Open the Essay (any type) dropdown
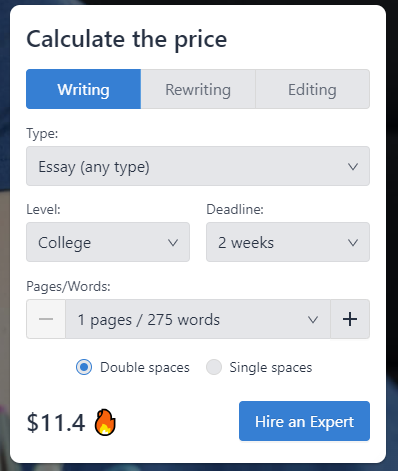The width and height of the screenshot is (398, 471). 198,166
